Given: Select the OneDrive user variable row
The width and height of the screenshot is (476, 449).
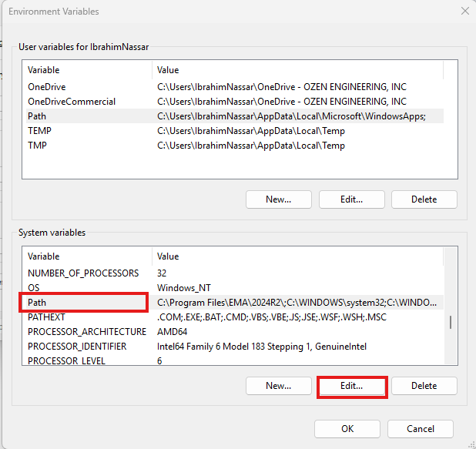Looking at the screenshot, I should click(47, 87).
